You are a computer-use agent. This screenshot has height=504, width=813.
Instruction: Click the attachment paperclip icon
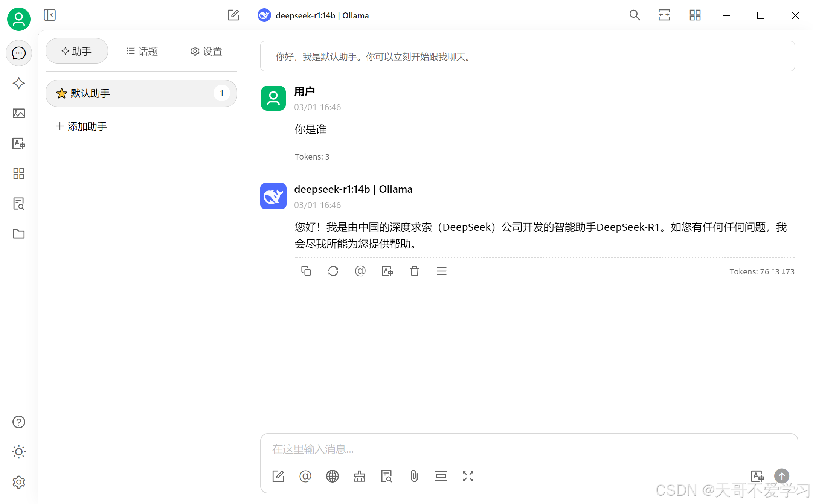(414, 476)
